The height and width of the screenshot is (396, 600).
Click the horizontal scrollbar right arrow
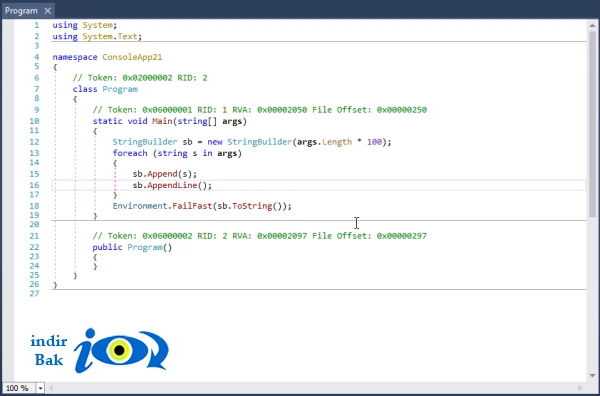pos(580,388)
